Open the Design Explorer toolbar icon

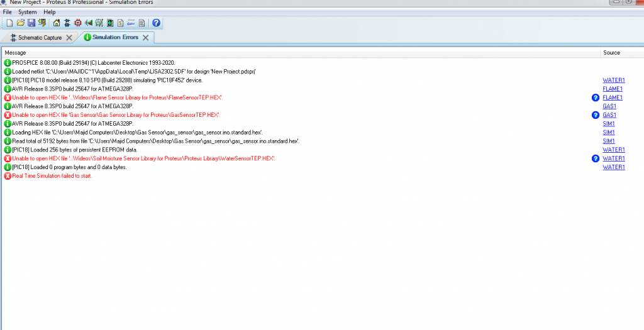[110, 23]
